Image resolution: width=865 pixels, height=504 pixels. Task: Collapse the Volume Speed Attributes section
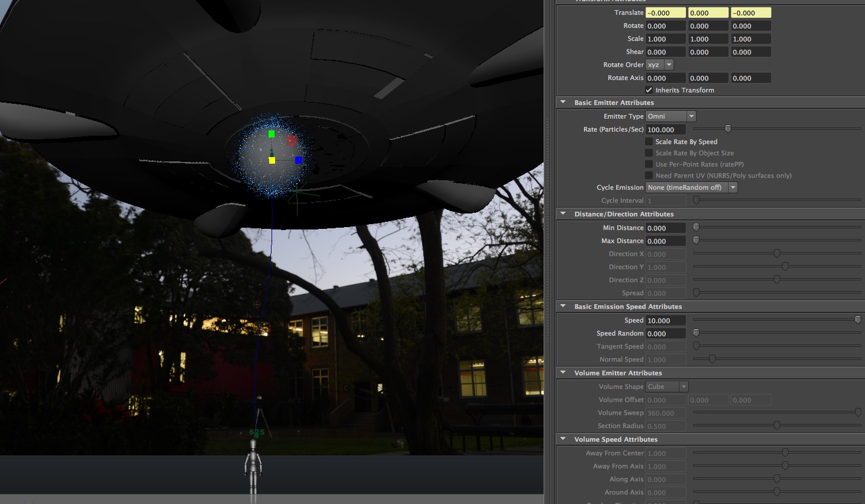[x=563, y=439]
